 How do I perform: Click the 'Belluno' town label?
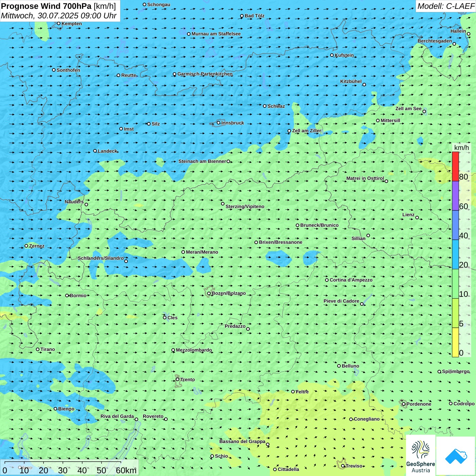pos(350,366)
